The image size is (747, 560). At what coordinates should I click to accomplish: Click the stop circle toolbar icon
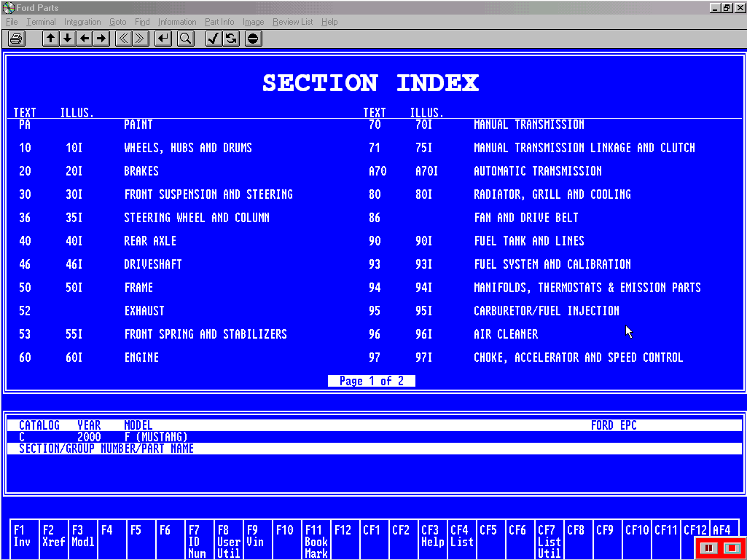coord(254,39)
